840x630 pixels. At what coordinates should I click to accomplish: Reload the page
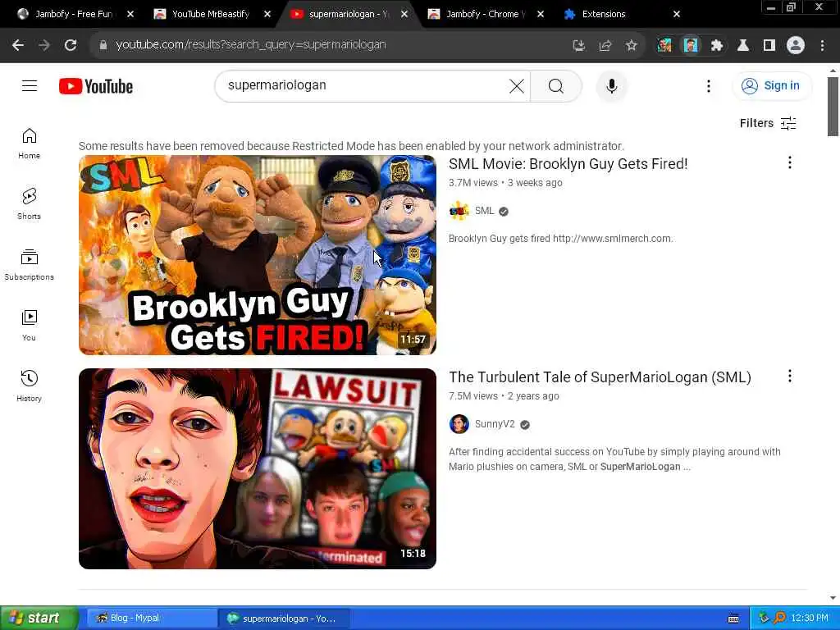(x=71, y=45)
